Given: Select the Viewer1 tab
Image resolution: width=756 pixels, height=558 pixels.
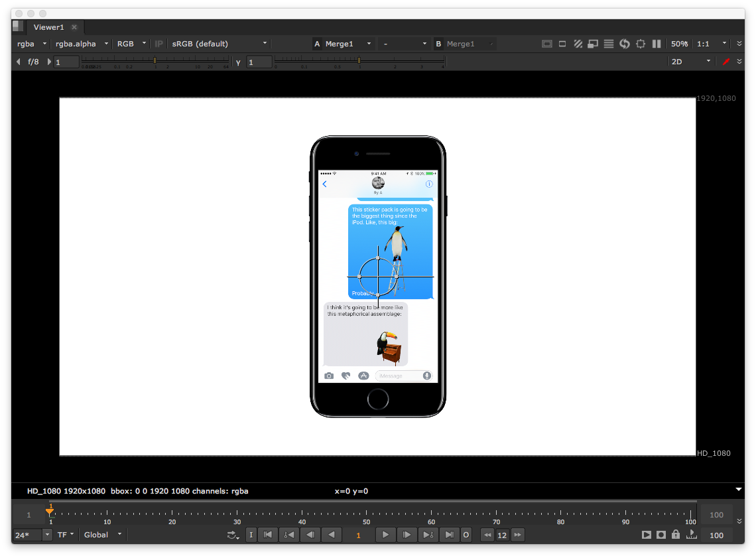Looking at the screenshot, I should [48, 27].
